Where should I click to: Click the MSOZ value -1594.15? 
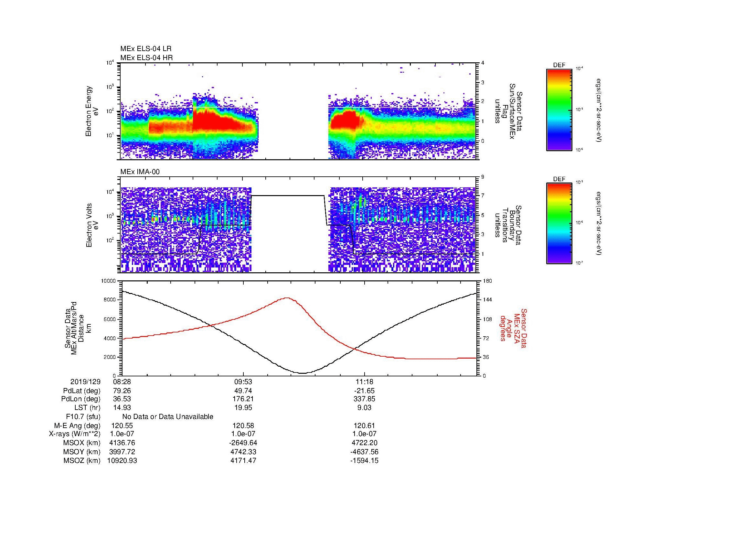(x=364, y=461)
